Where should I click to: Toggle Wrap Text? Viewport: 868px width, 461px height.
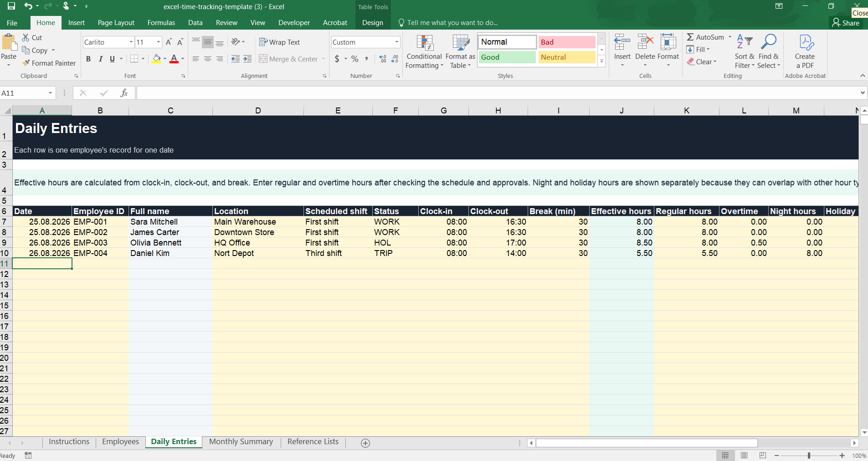[x=279, y=42]
